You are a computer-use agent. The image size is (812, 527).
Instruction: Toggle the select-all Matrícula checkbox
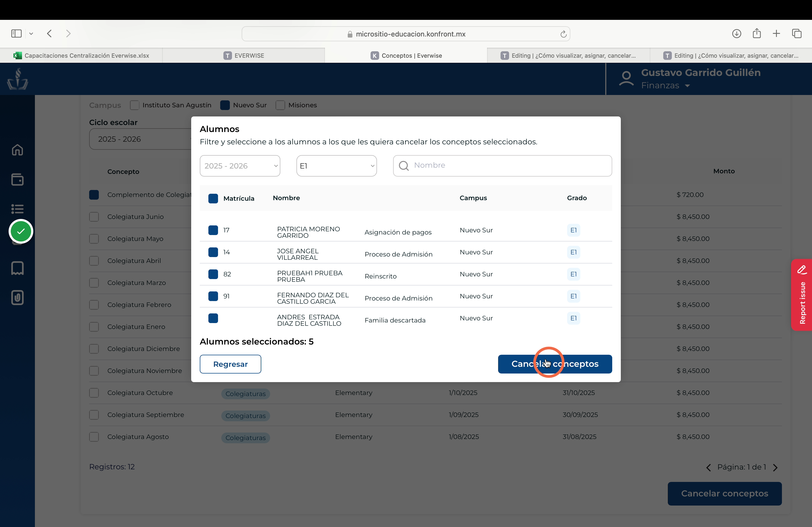pyautogui.click(x=213, y=198)
